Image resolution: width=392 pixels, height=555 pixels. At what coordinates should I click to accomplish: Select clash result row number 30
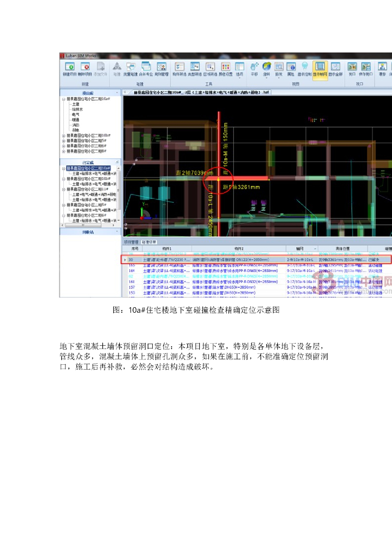coord(257,260)
